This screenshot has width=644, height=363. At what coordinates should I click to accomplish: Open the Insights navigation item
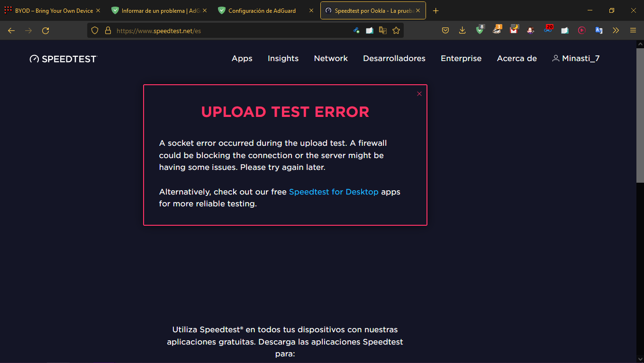283,59
